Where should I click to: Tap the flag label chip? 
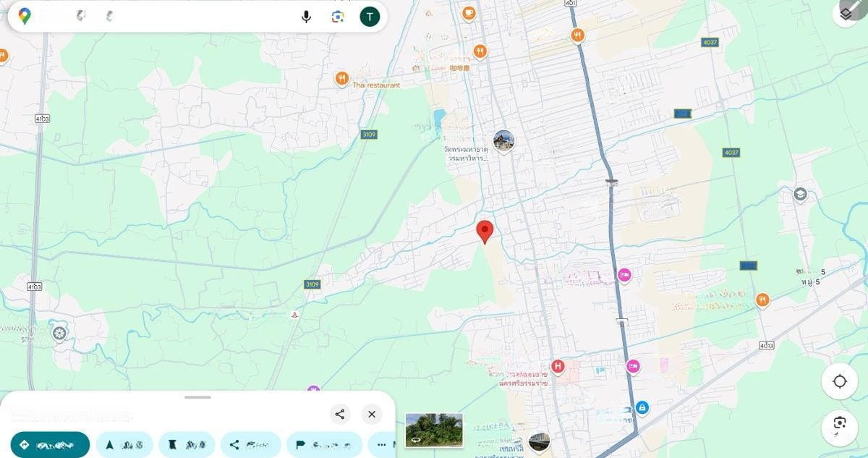pyautogui.click(x=324, y=444)
